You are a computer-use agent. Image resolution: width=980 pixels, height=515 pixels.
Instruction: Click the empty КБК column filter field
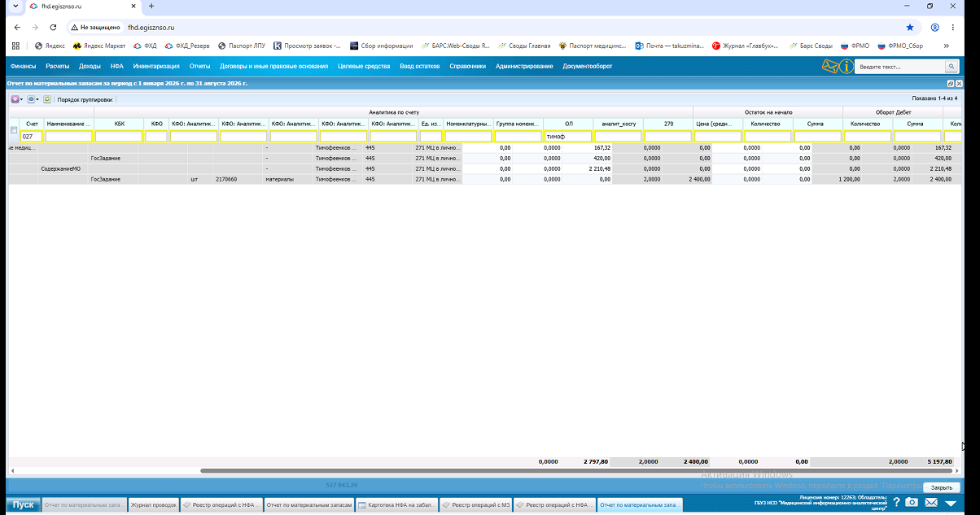[119, 137]
